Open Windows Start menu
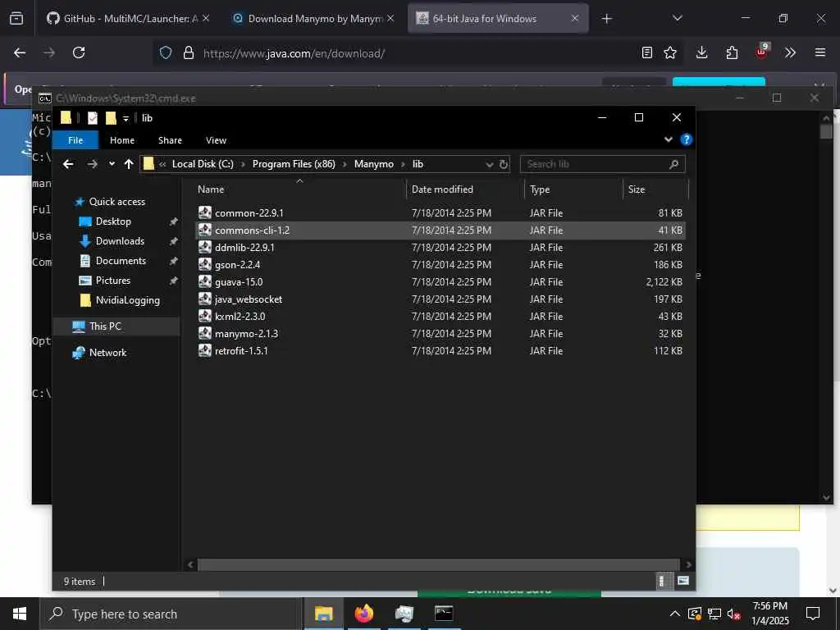The height and width of the screenshot is (630, 840). pyautogui.click(x=20, y=614)
